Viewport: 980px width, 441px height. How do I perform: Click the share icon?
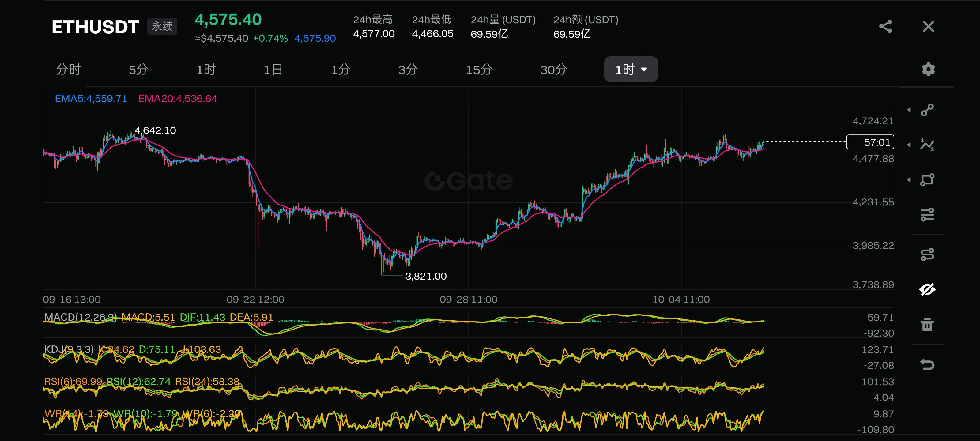pyautogui.click(x=885, y=27)
